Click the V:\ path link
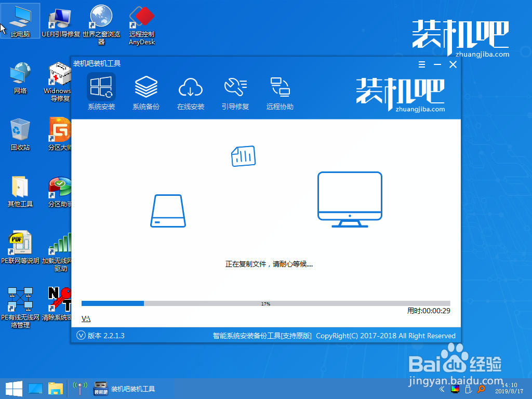 [x=86, y=318]
